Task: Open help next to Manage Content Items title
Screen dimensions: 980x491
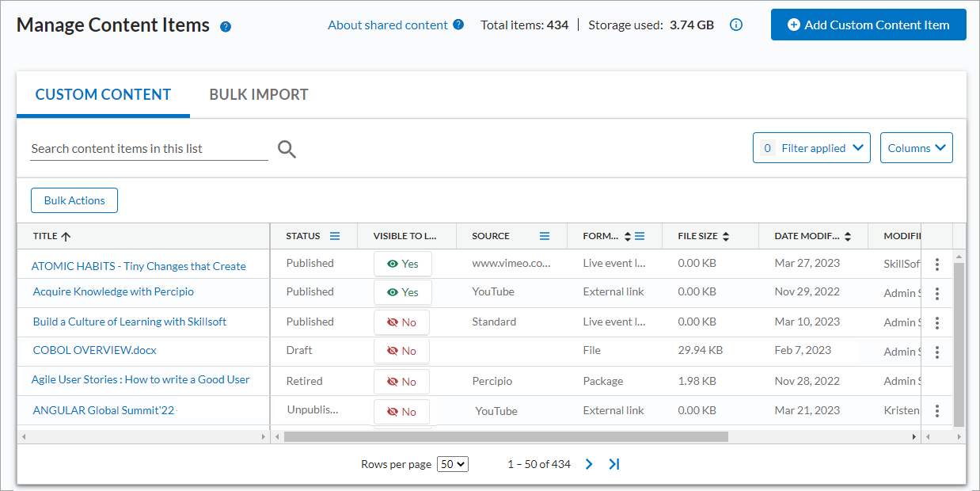Action: point(226,26)
